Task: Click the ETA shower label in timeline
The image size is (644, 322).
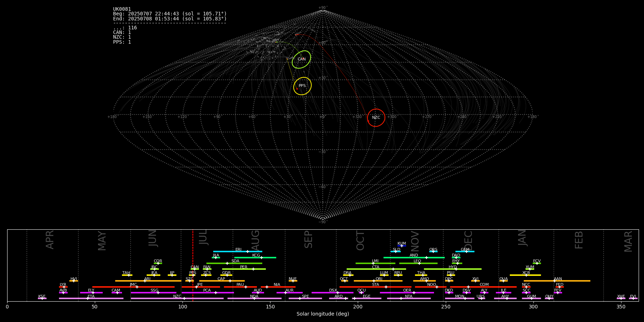Action: click(91, 297)
